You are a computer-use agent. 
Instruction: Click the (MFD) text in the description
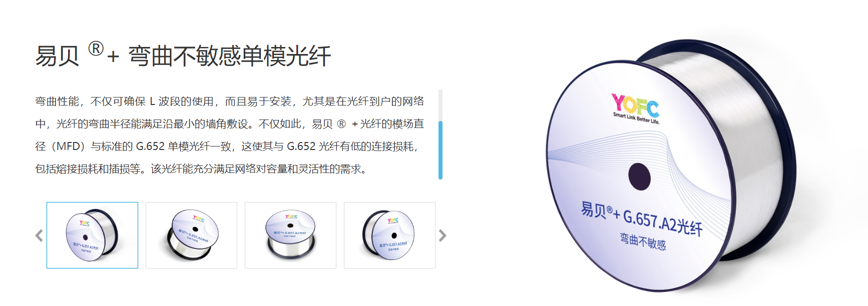[x=68, y=146]
